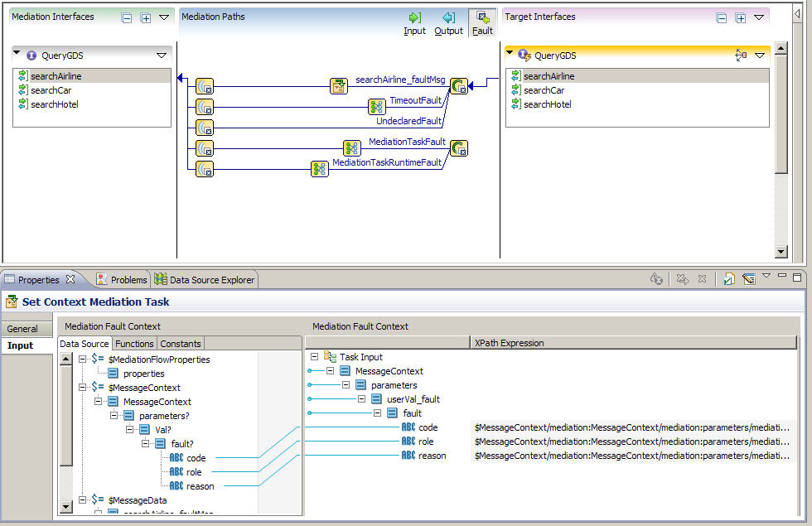Collapse the Task Input tree node

315,357
